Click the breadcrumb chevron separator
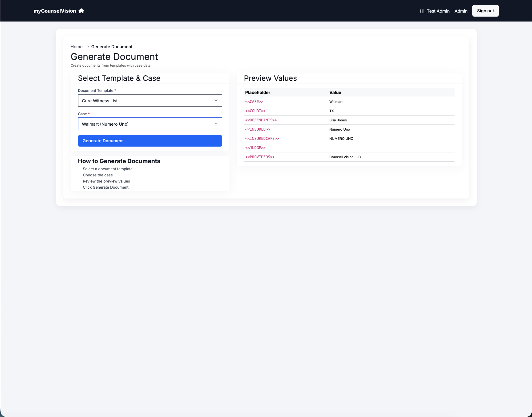 [x=88, y=47]
